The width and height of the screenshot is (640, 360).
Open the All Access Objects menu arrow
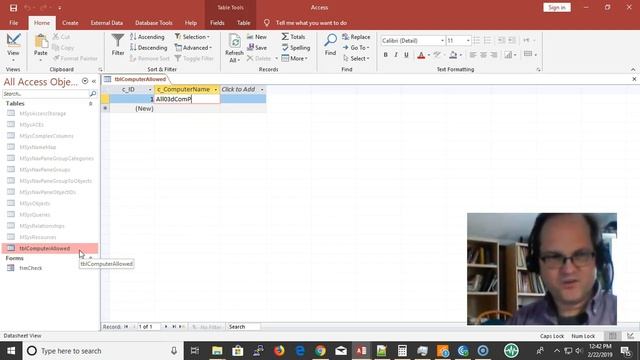click(x=85, y=81)
